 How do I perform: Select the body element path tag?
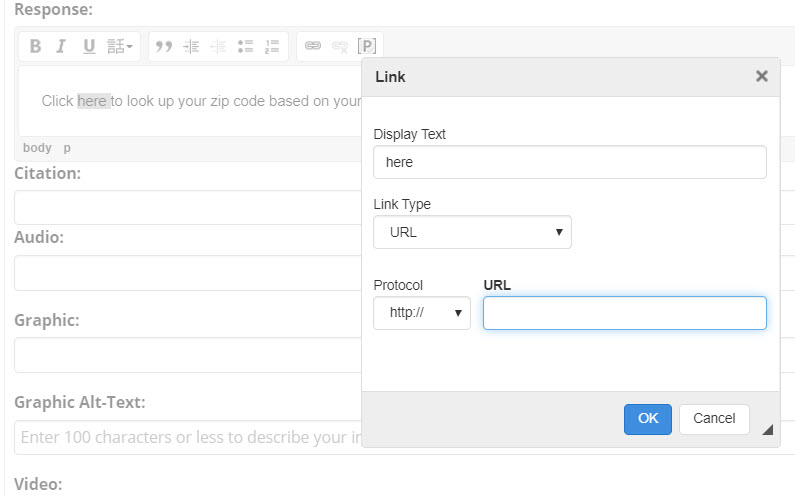(x=37, y=148)
